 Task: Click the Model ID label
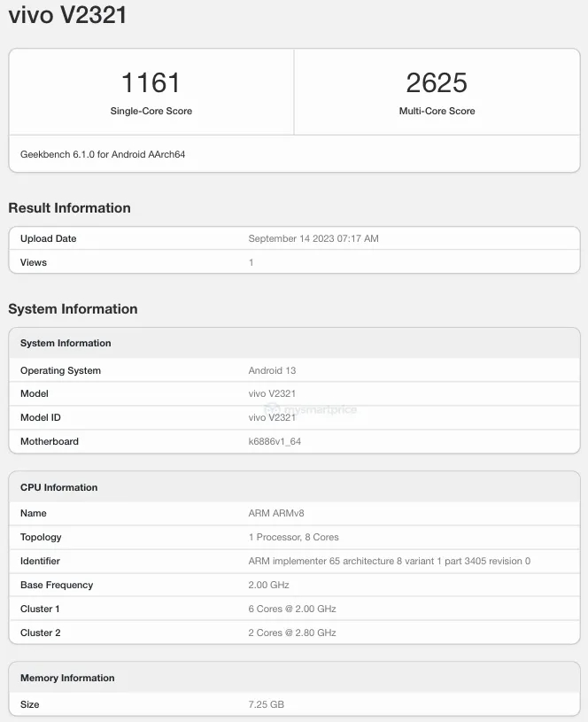[41, 417]
